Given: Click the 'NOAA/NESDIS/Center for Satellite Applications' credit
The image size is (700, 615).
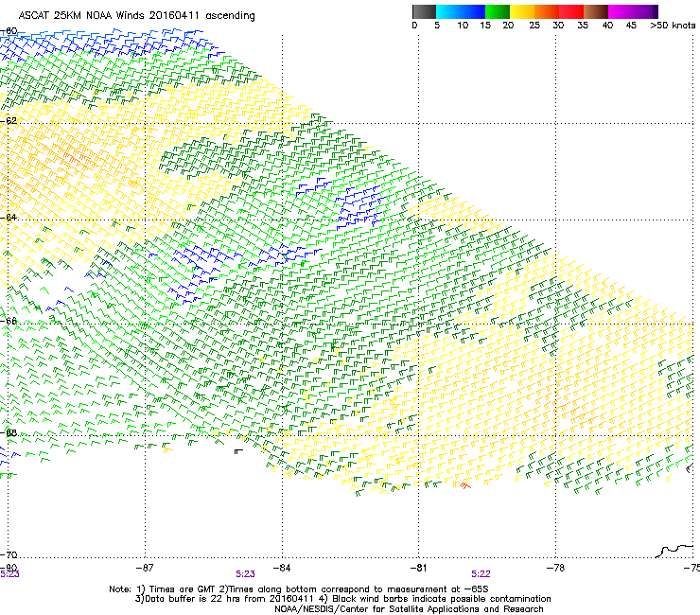Looking at the screenshot, I should pyautogui.click(x=409, y=609).
